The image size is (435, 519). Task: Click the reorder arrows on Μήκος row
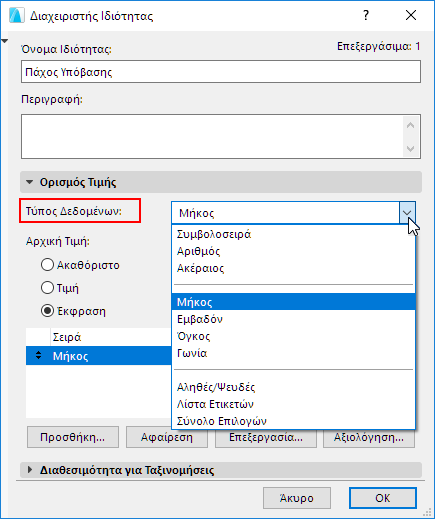click(x=39, y=356)
